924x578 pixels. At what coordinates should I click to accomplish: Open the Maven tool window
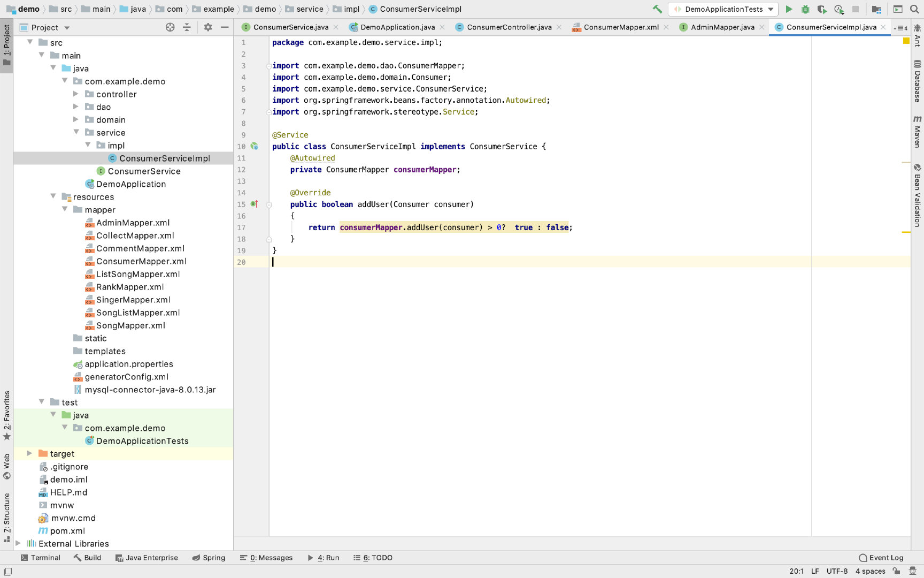pos(918,132)
